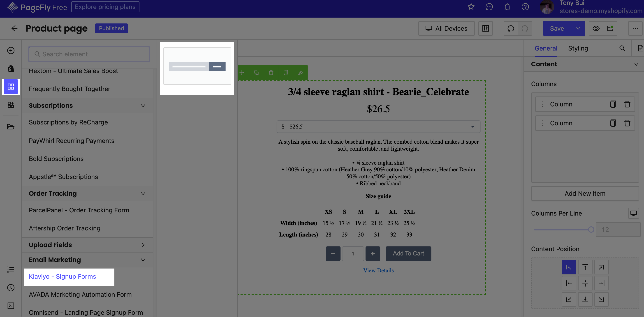644x317 pixels.
Task: Select Frequently Bought Together element
Action: coord(69,89)
